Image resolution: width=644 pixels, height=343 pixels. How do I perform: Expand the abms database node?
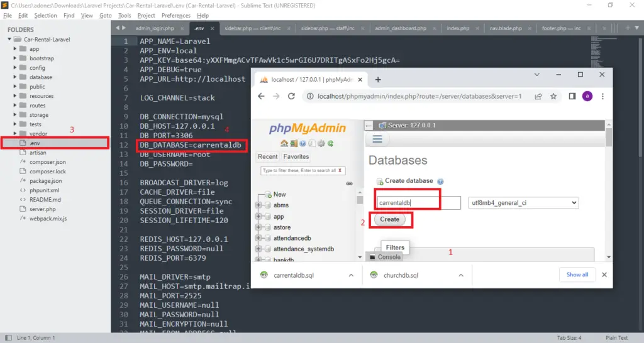point(258,205)
